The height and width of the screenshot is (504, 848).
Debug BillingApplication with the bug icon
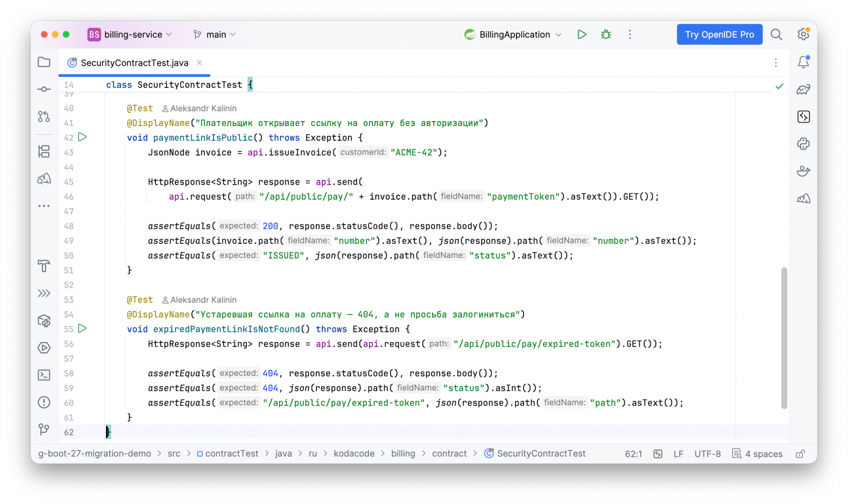pyautogui.click(x=606, y=34)
